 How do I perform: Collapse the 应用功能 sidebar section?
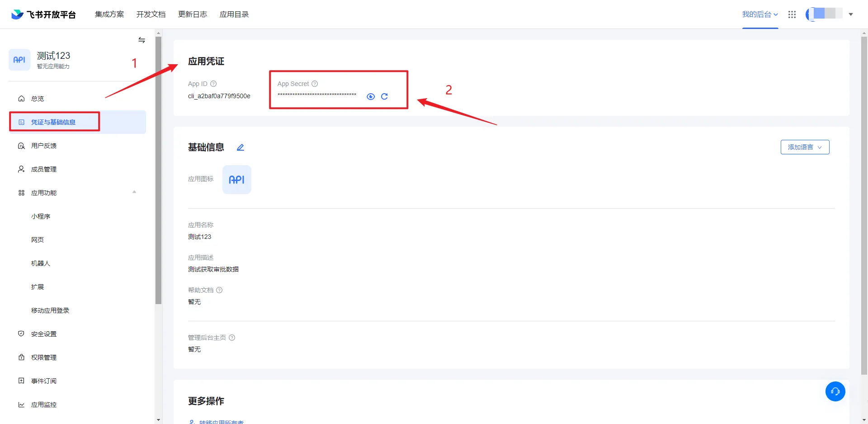pos(134,192)
